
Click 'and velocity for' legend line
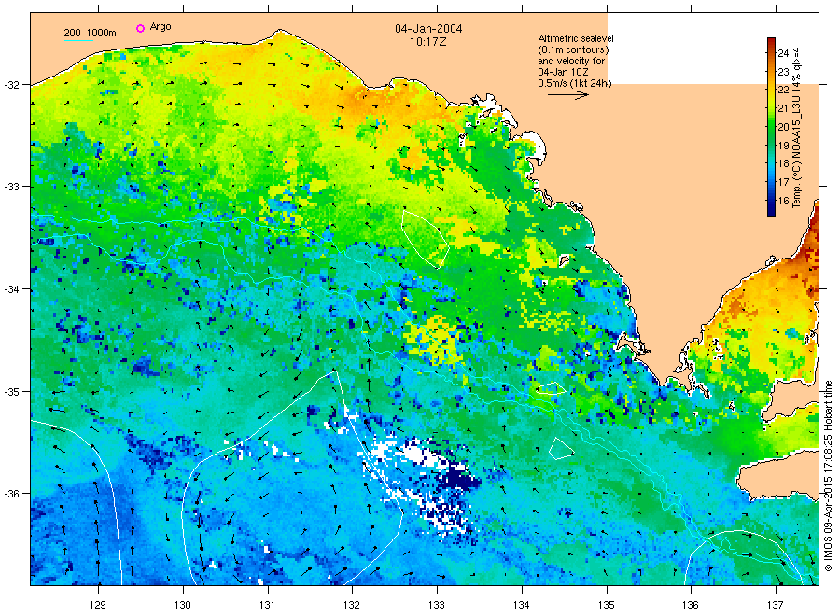coord(571,61)
